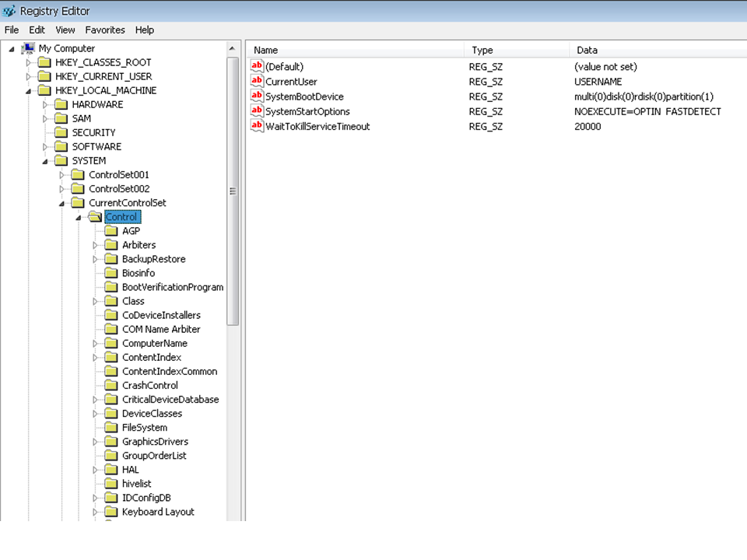
Task: Open the Help menu
Action: click(x=145, y=30)
